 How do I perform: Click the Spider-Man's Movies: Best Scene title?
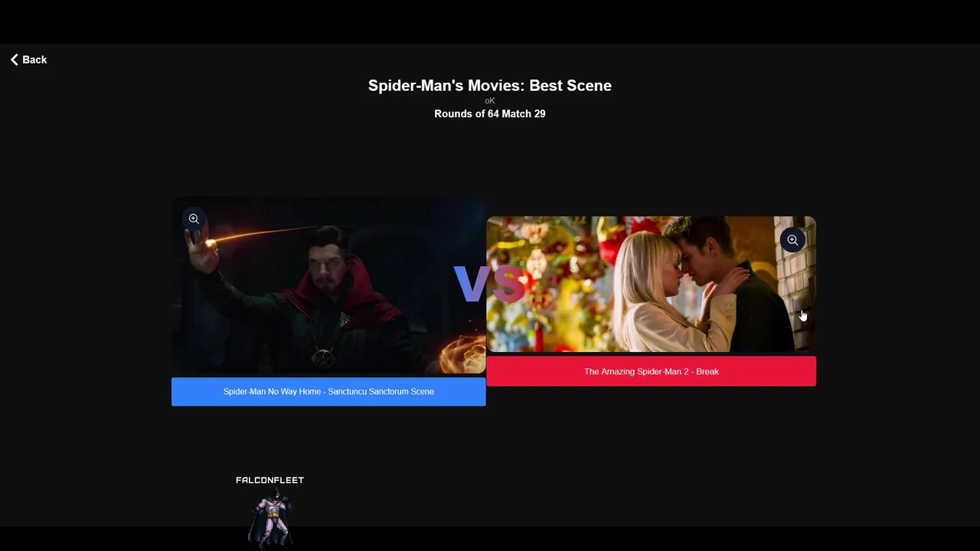point(490,86)
